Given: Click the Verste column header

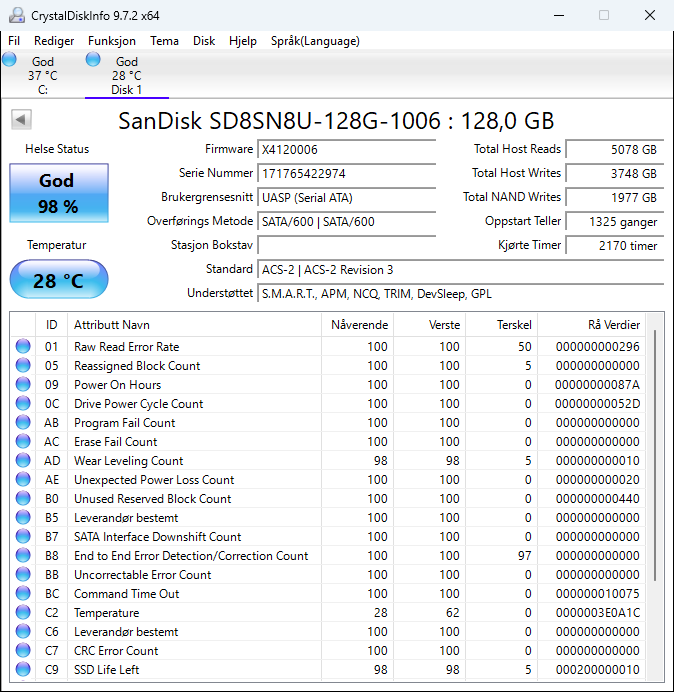Looking at the screenshot, I should coord(429,325).
